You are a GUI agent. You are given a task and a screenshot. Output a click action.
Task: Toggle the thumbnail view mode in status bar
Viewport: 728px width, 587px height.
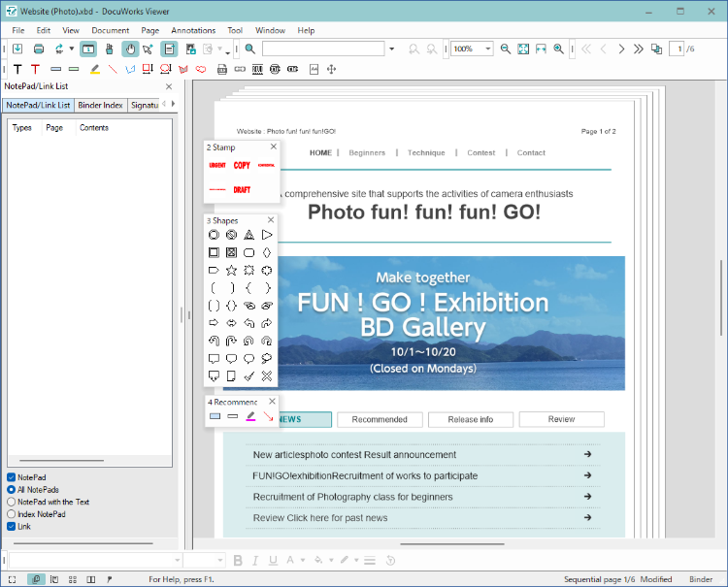pos(73,579)
